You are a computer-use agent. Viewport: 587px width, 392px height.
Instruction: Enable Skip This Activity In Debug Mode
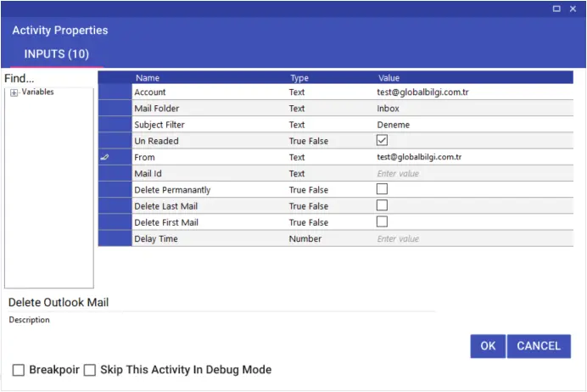pyautogui.click(x=90, y=370)
